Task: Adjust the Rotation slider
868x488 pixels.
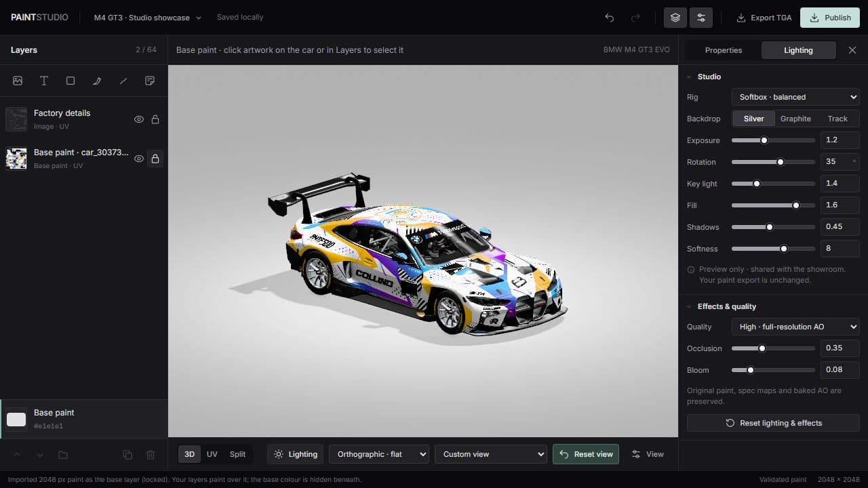Action: tap(773, 162)
